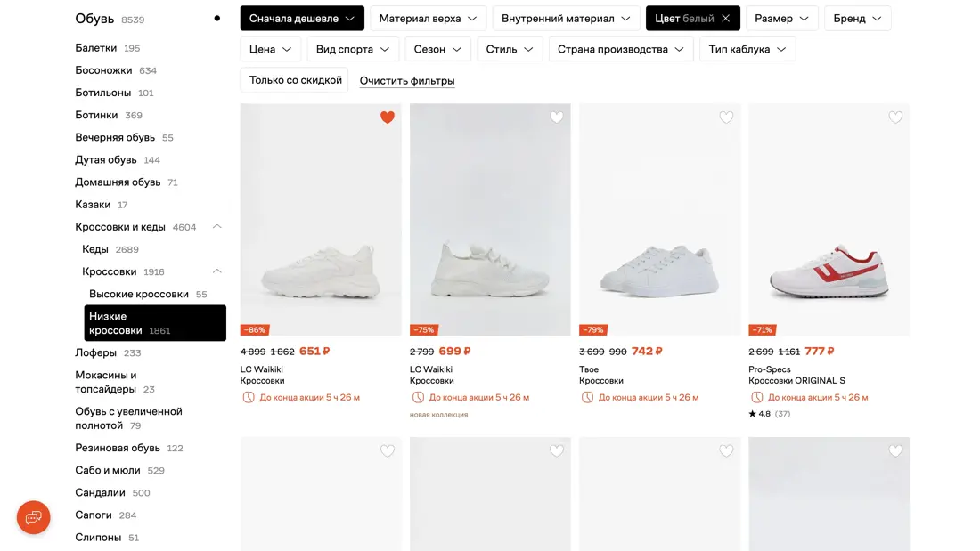The width and height of the screenshot is (980, 551).
Task: Collapse the Кроссовки и кеды category
Action: [x=216, y=227]
